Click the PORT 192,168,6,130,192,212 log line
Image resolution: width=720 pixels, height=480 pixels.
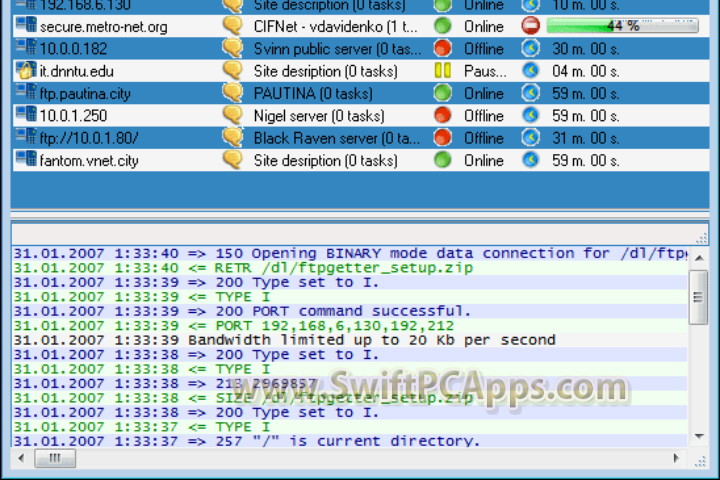click(x=350, y=326)
